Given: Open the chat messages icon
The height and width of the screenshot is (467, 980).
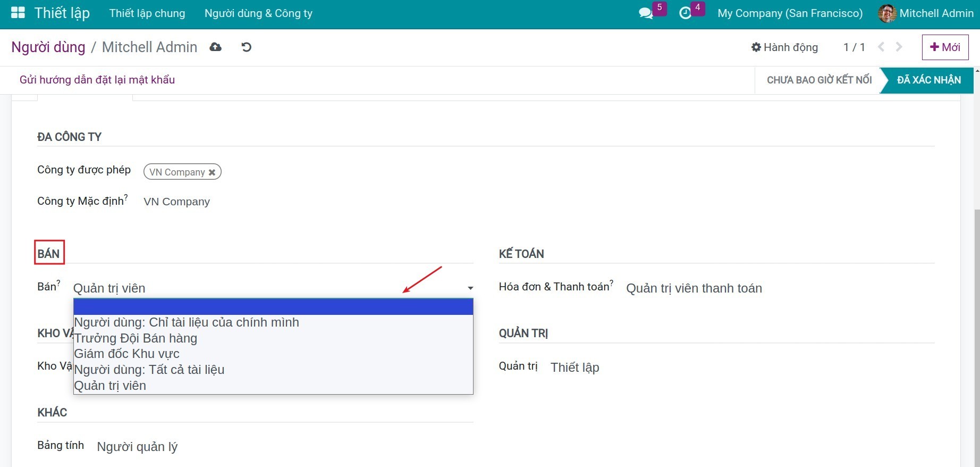Looking at the screenshot, I should [646, 13].
